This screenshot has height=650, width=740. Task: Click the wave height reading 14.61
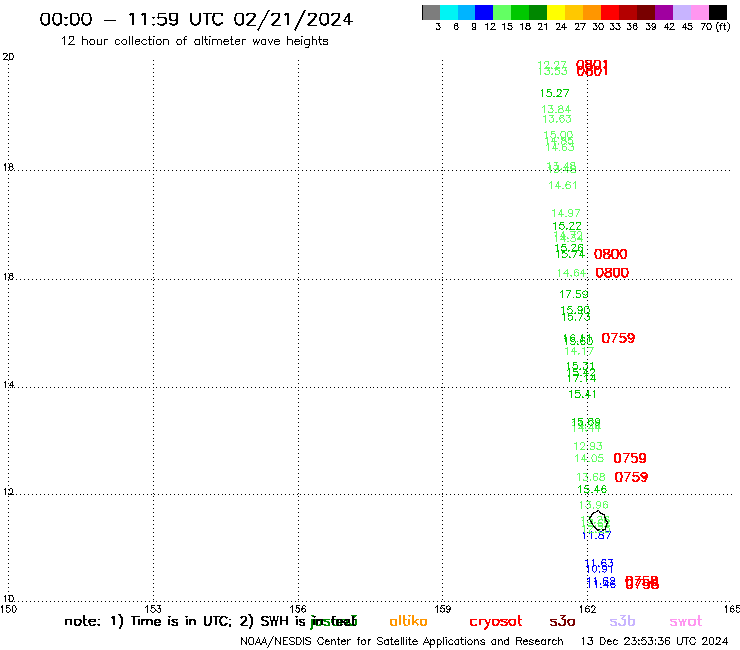pos(563,185)
